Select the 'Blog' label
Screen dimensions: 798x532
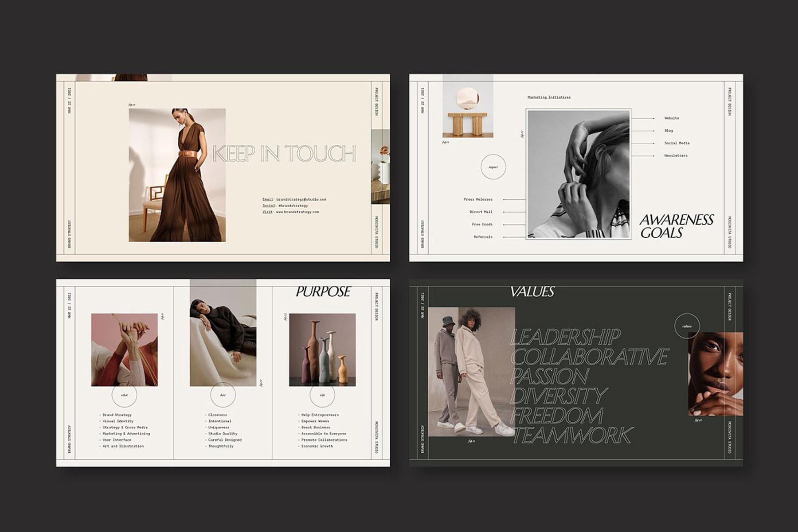(x=669, y=131)
